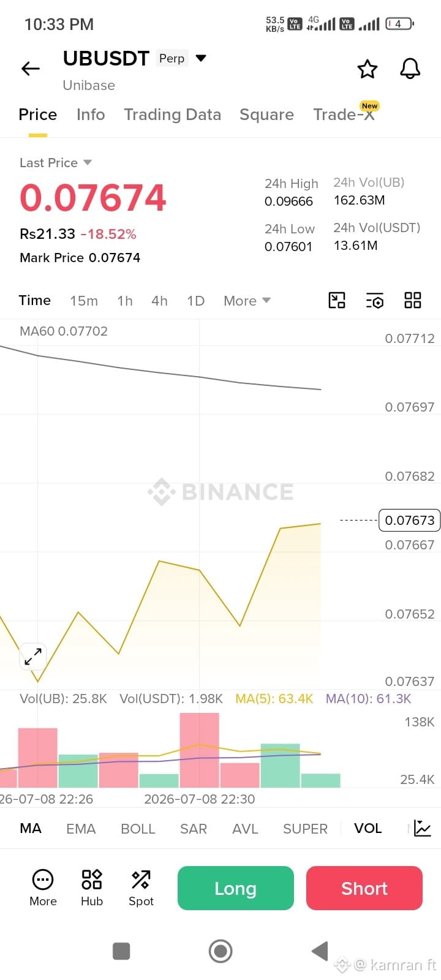Tap the red Short button
The width and height of the screenshot is (441, 980).
tap(364, 888)
